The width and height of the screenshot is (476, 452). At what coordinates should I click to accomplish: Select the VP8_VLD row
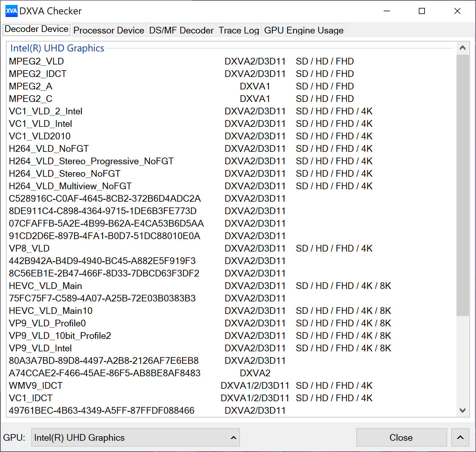[231, 248]
